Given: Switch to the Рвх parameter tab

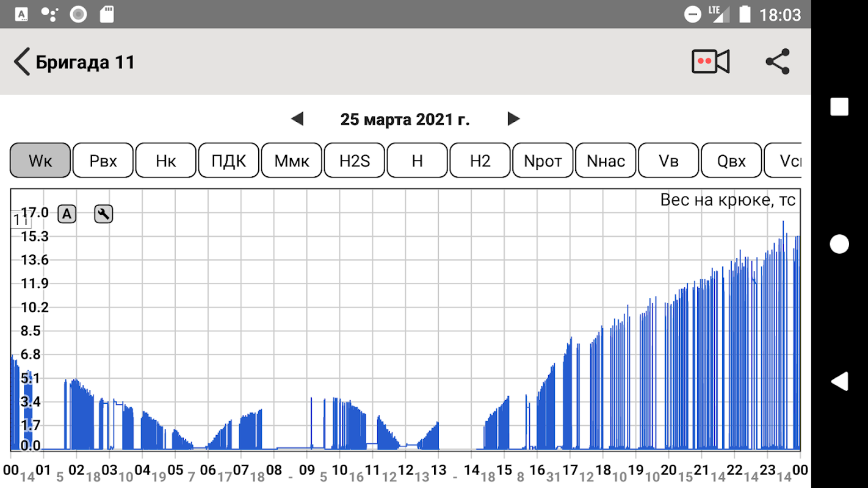Looking at the screenshot, I should coord(103,160).
